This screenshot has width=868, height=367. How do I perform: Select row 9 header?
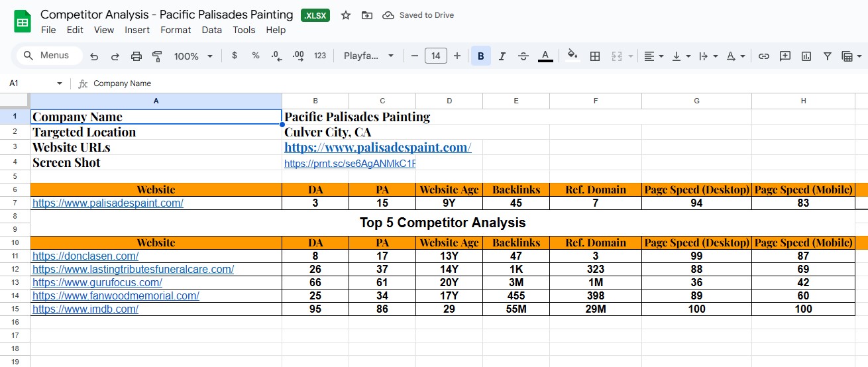coord(15,229)
